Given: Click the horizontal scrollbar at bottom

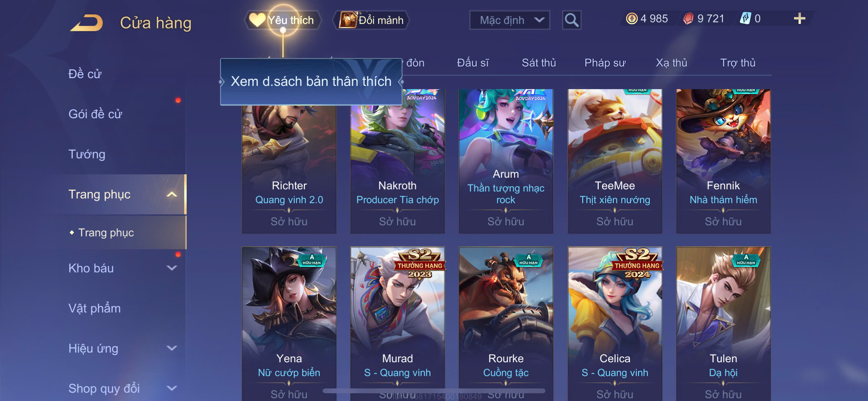Looking at the screenshot, I should pyautogui.click(x=434, y=391).
